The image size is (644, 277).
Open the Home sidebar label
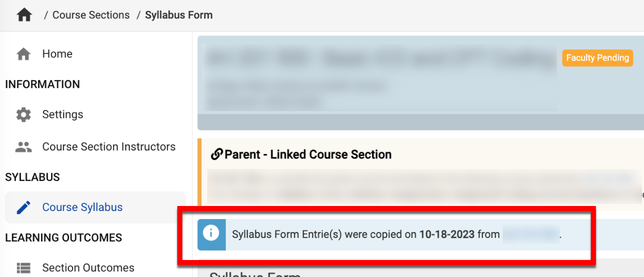(57, 54)
